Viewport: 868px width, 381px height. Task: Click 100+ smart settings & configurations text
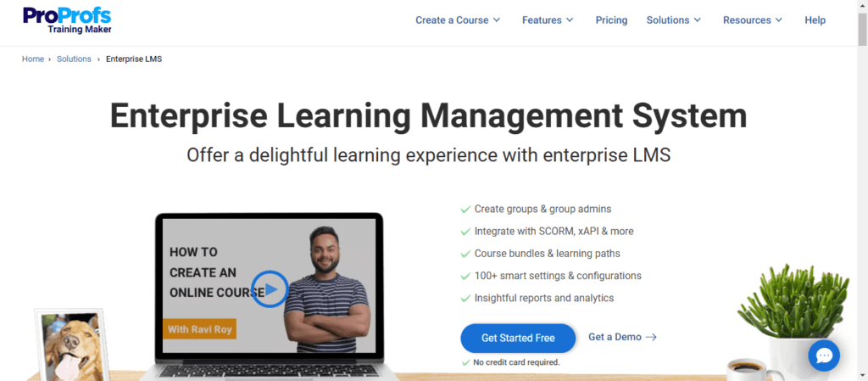coord(558,276)
